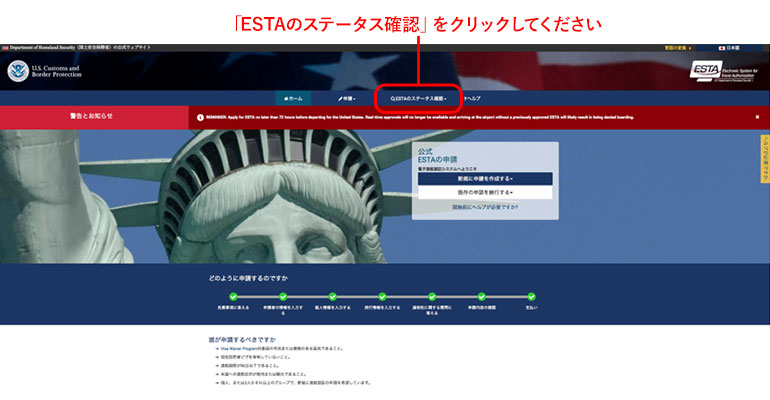Image resolution: width=770 pixels, height=400 pixels.
Task: Follow the 開始前にヘルプが必要ですか link
Action: point(485,208)
